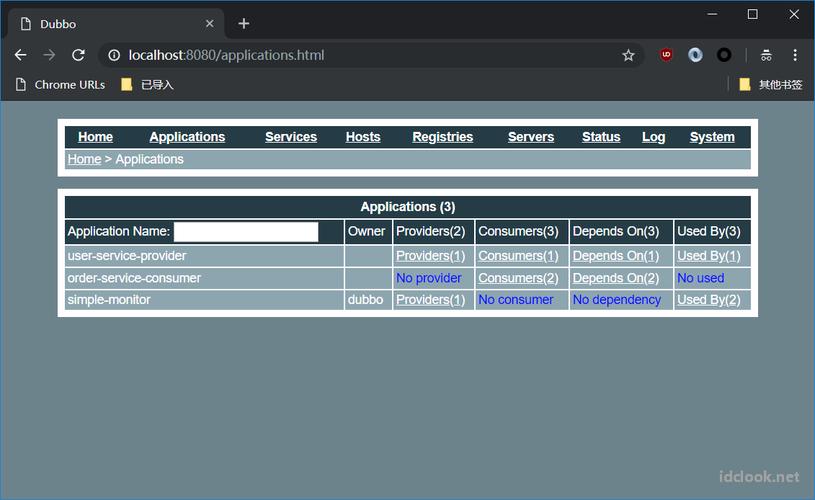
Task: Open the Chrome URLs bookmark
Action: coord(60,85)
